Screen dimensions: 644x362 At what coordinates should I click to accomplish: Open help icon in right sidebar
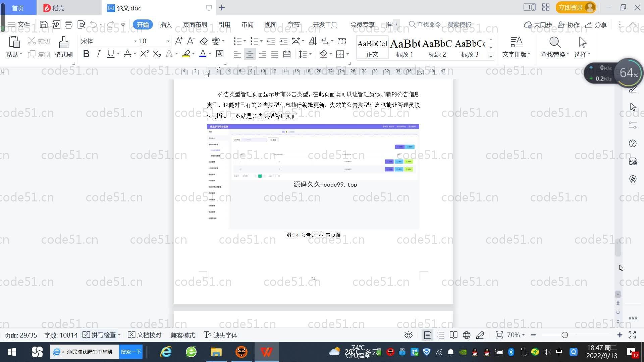[x=633, y=143]
